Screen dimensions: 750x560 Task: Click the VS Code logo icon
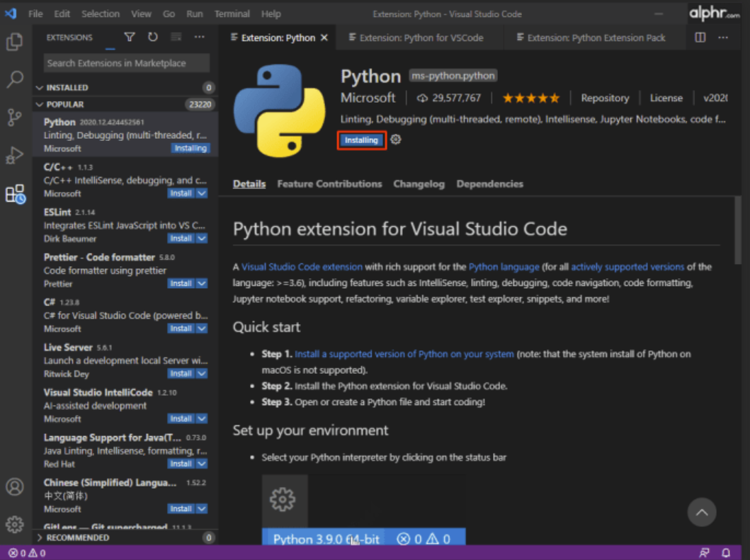point(11,13)
